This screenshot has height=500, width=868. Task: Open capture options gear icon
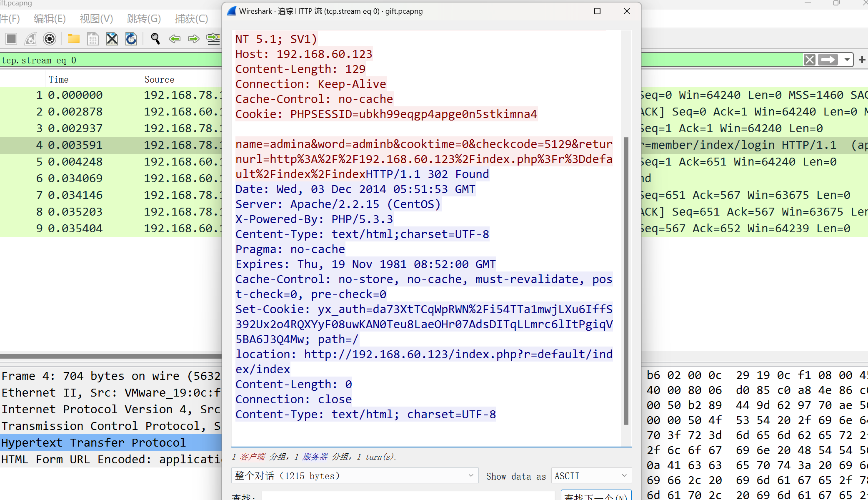(50, 39)
